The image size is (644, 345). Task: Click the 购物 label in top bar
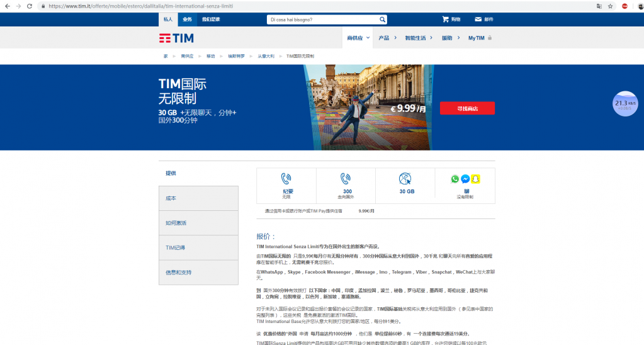[456, 20]
